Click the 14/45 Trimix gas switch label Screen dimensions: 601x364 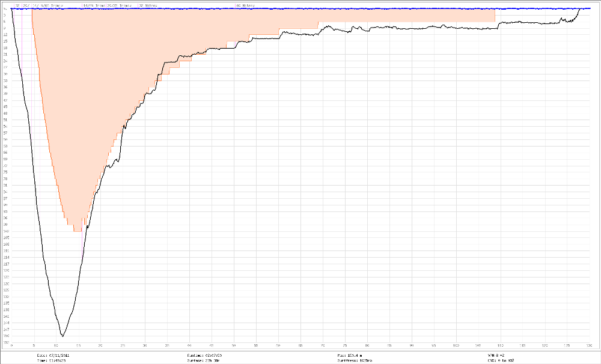(94, 6)
